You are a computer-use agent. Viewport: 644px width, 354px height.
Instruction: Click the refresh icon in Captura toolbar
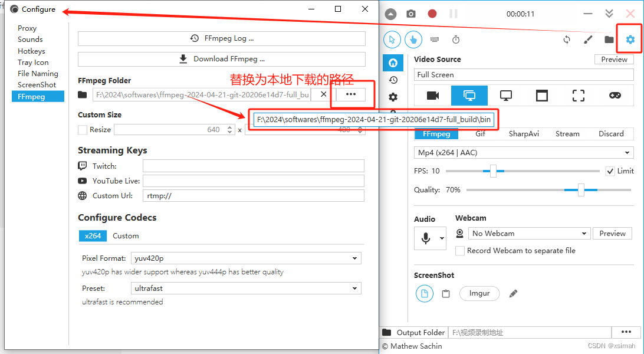tap(567, 40)
